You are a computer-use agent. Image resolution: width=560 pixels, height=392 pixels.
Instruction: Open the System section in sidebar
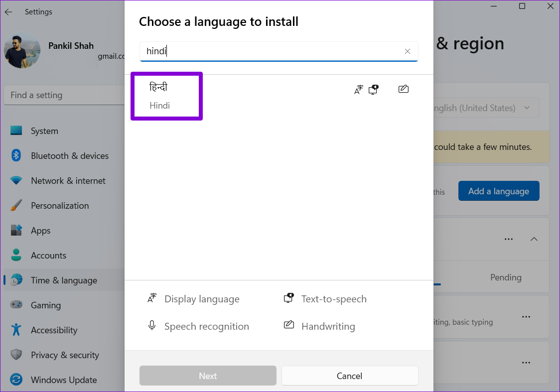(x=44, y=131)
